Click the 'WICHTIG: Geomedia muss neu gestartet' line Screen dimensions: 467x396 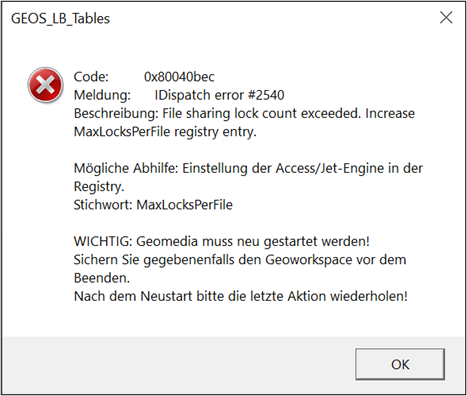coord(222,241)
